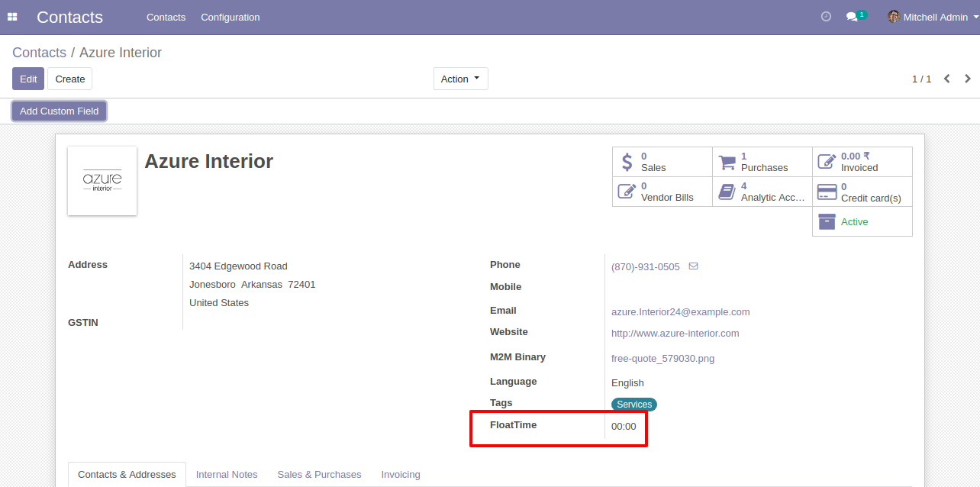Click the 0.00 Invoiced stat button
980x487 pixels.
click(862, 162)
